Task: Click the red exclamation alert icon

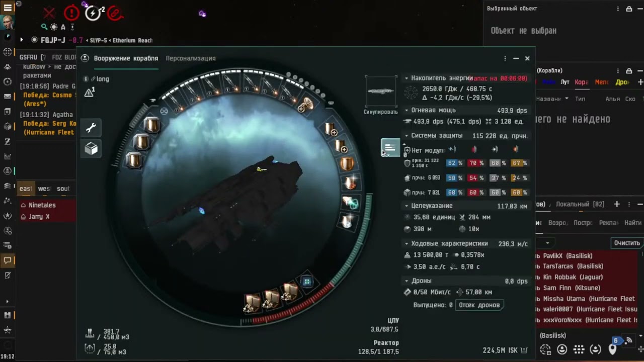Action: coord(71,13)
